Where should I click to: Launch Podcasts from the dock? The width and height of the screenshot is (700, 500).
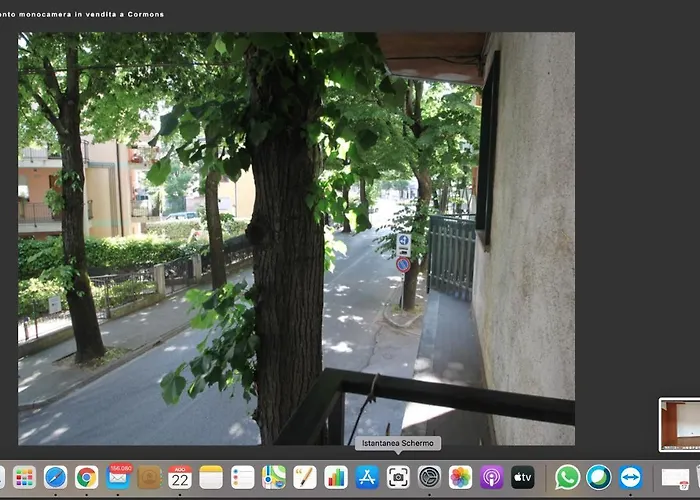tap(492, 478)
